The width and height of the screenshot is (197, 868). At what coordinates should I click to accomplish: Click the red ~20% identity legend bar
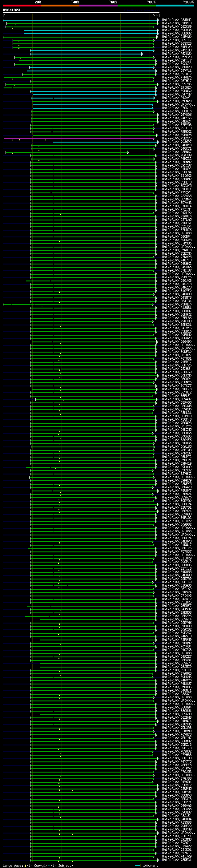pos(22,6)
